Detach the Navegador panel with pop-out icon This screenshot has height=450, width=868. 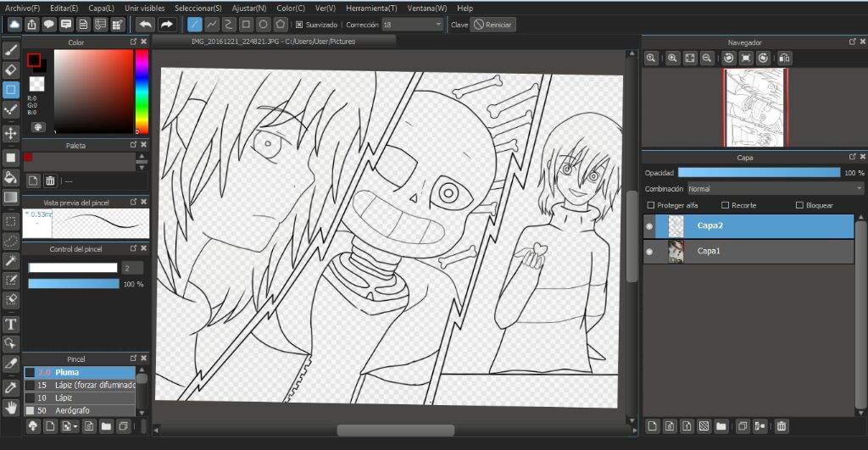tap(853, 42)
